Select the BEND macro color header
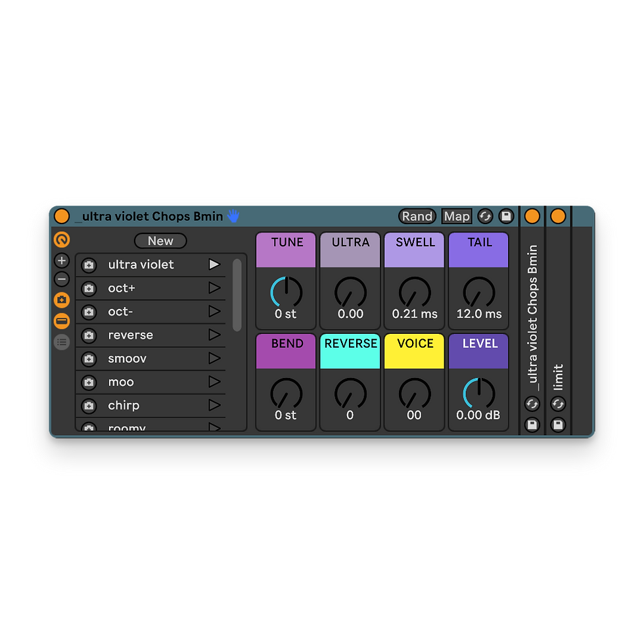This screenshot has width=644, height=644. click(286, 351)
